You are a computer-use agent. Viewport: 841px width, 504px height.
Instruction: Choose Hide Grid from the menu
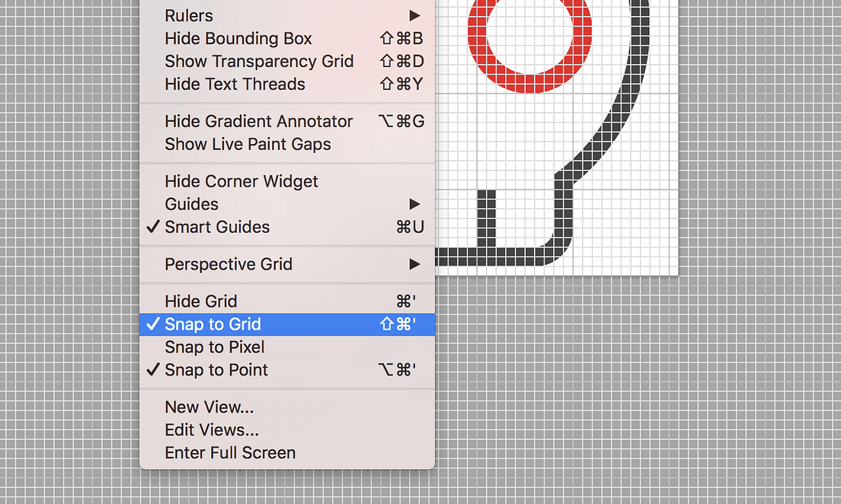287,301
